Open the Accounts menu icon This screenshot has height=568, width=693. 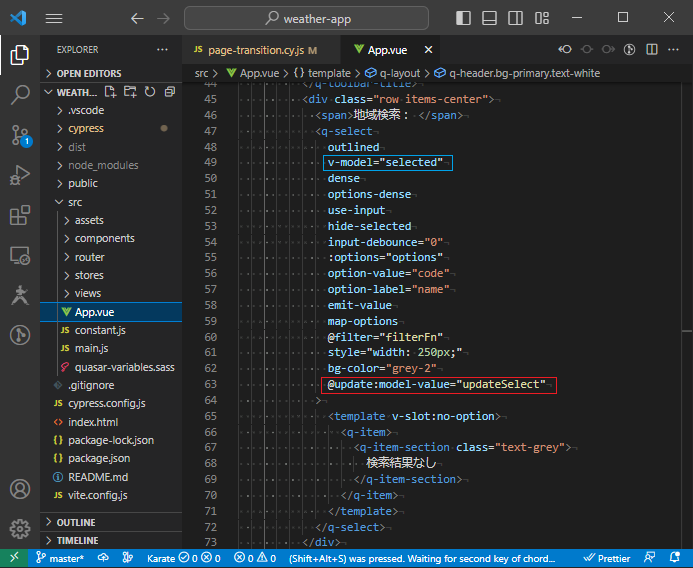point(20,489)
